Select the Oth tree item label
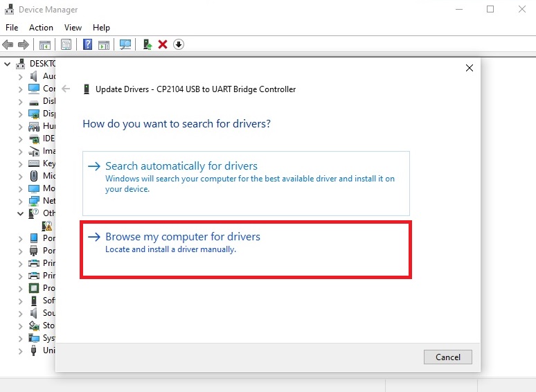This screenshot has width=536, height=392. [x=49, y=213]
